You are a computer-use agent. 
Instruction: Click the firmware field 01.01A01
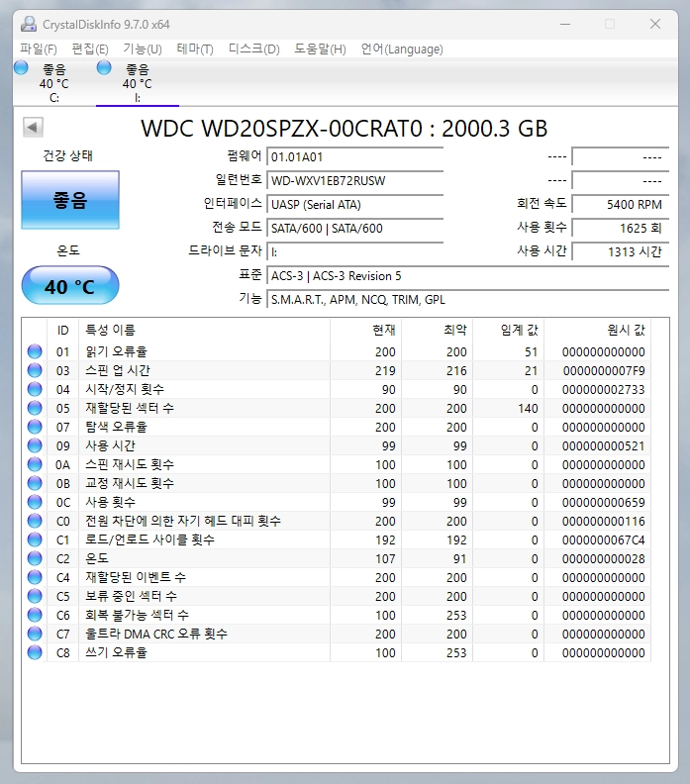pos(355,157)
